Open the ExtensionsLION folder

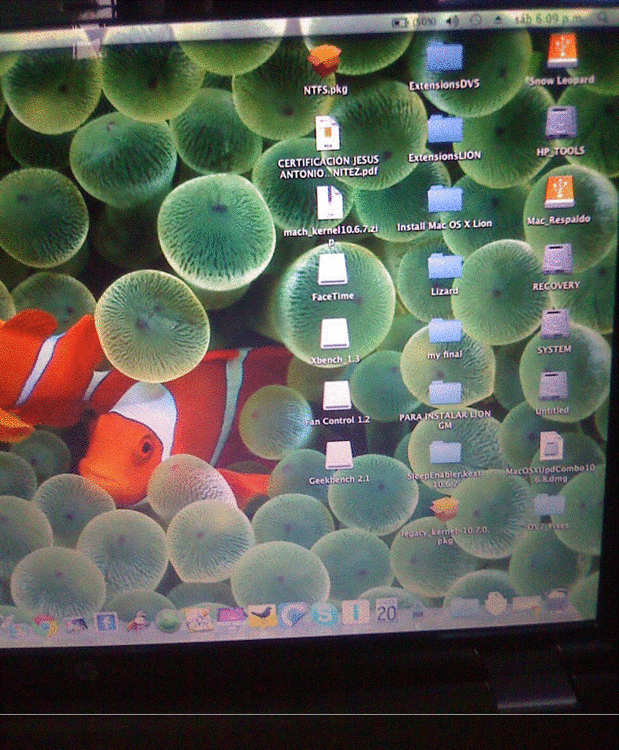(x=445, y=129)
